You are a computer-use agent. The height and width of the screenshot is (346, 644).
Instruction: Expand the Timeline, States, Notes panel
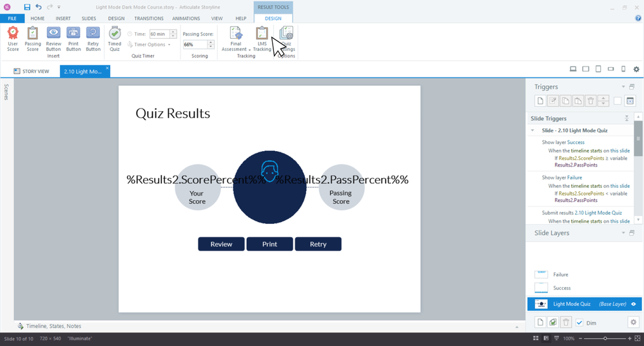(517, 326)
